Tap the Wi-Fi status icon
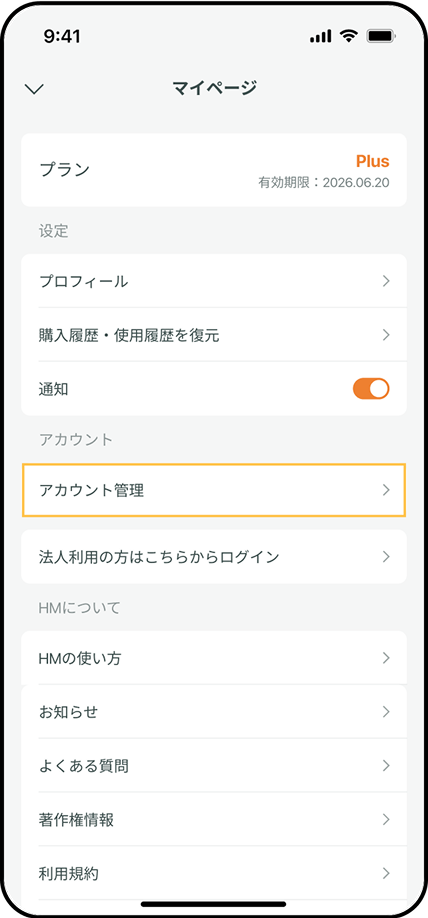 [350, 36]
